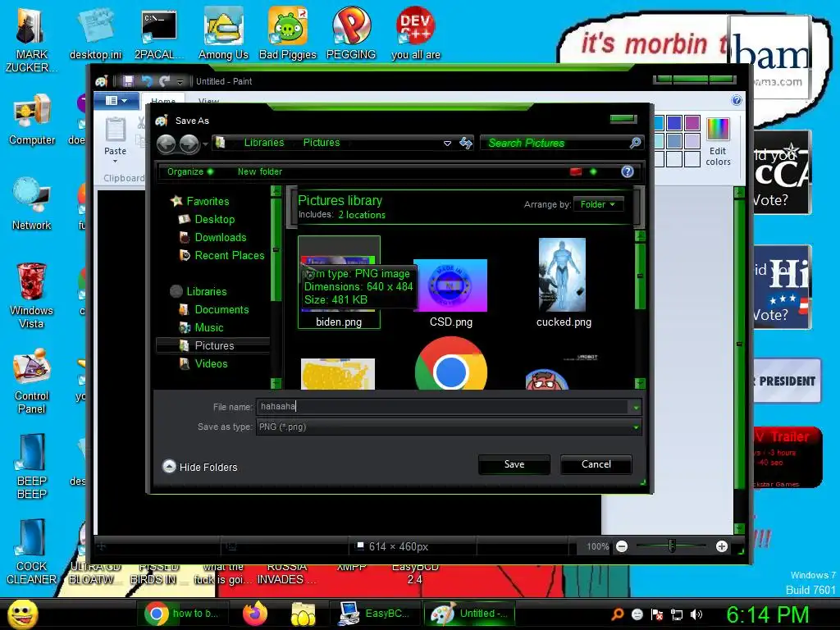This screenshot has height=630, width=840.
Task: Open Edit colors in Paint ribbon
Action: coord(718,141)
